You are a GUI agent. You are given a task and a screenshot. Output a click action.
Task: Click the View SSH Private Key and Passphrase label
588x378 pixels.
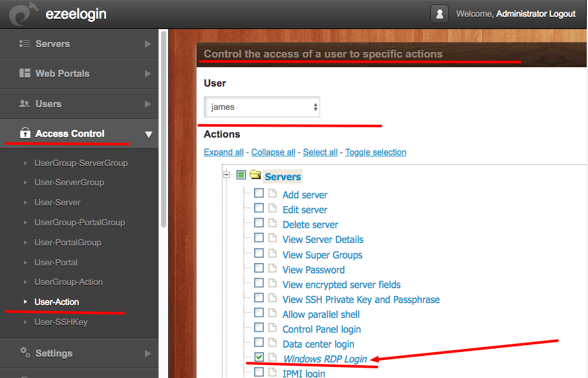(x=361, y=300)
